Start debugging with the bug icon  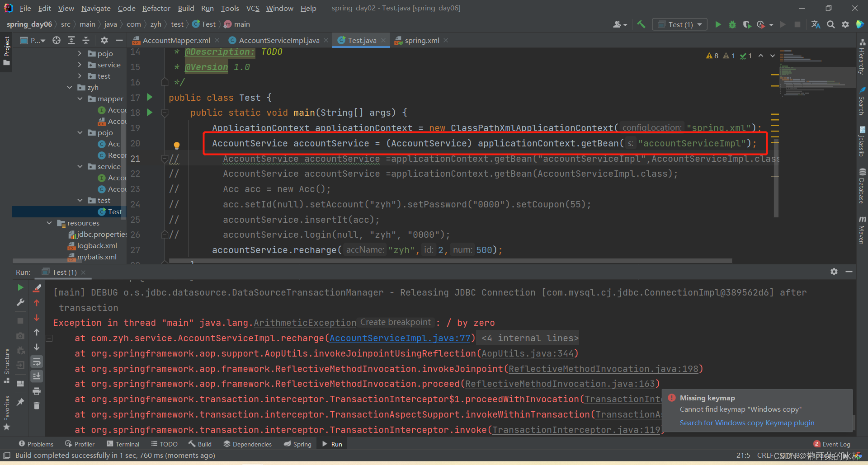click(732, 24)
